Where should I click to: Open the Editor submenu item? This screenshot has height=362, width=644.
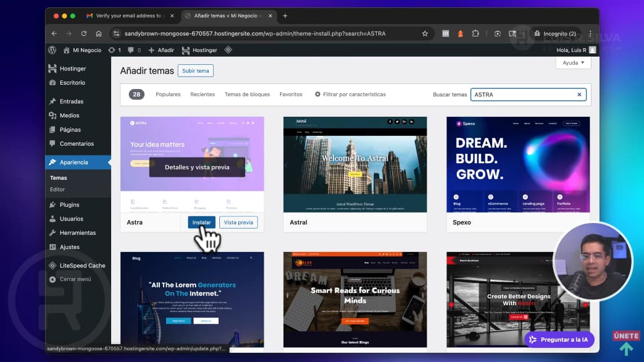click(57, 190)
